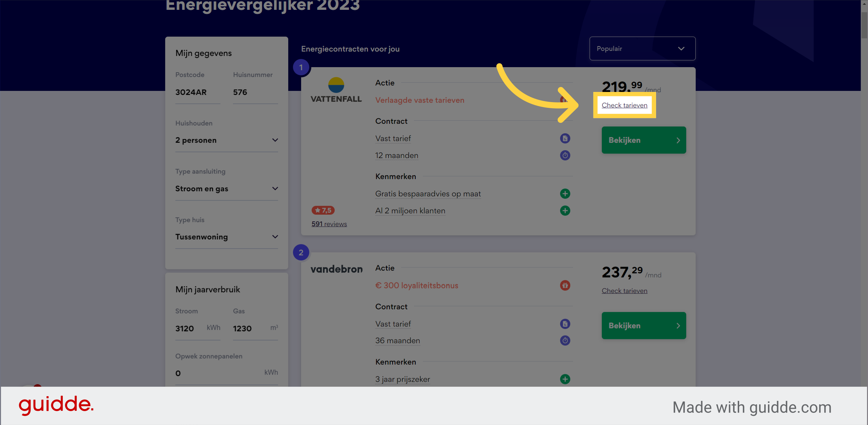Click clock icon beside 36 maanden
Image resolution: width=868 pixels, height=425 pixels.
click(565, 341)
